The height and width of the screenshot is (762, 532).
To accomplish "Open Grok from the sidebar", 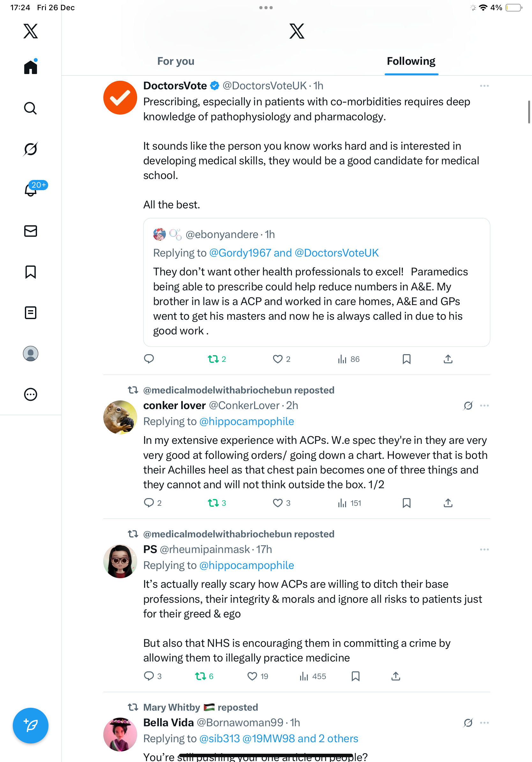I will coord(31,149).
